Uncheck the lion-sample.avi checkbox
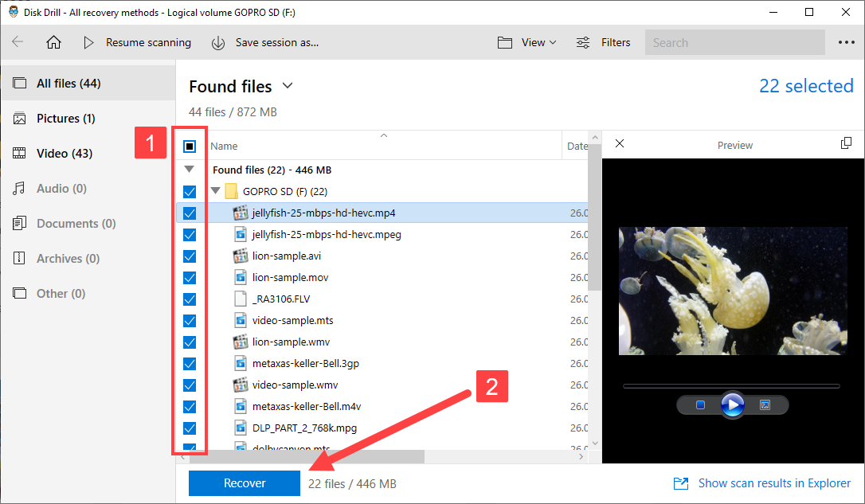 190,256
